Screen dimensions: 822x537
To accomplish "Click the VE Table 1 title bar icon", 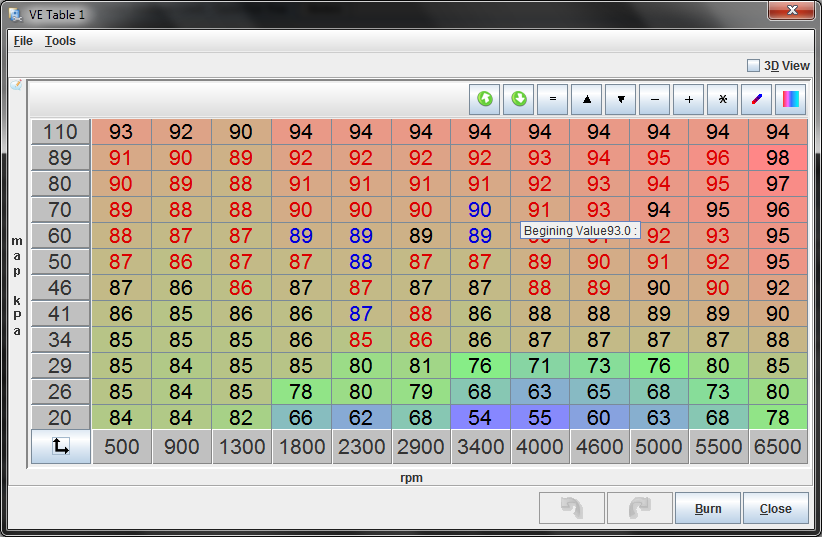I will [x=16, y=15].
